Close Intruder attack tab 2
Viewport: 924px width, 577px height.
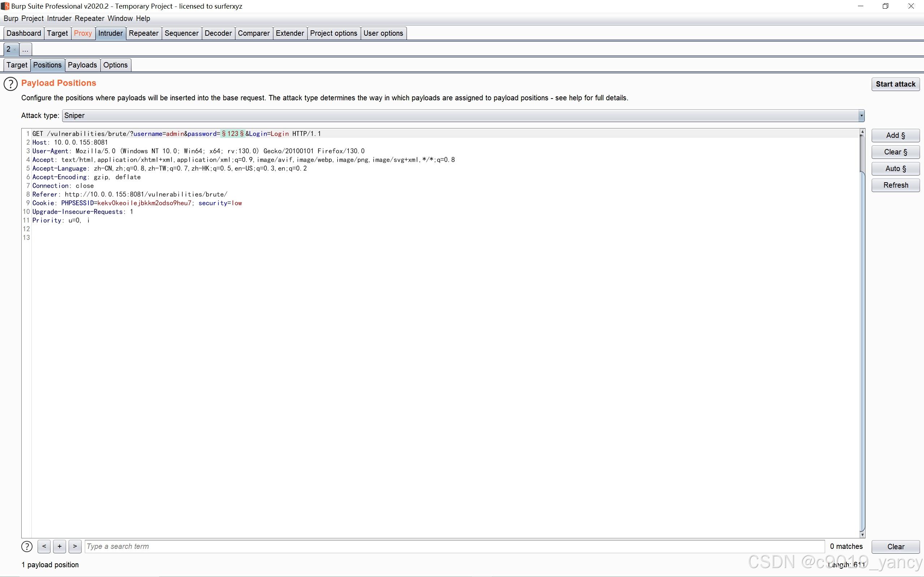point(15,49)
